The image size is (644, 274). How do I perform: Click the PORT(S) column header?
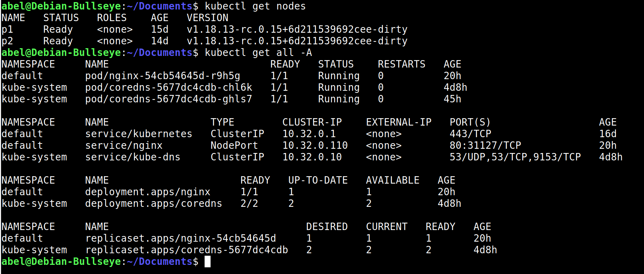tap(470, 122)
